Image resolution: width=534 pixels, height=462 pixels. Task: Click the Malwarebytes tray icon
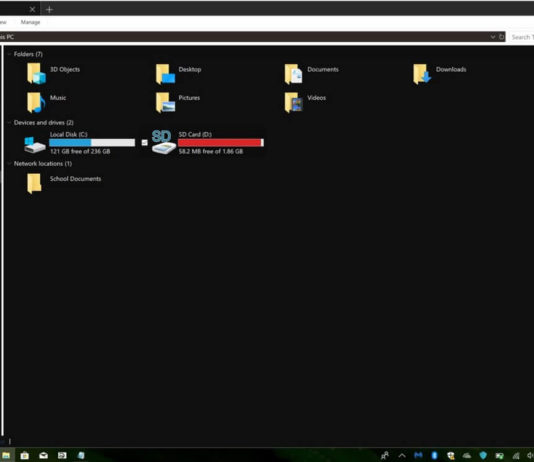(418, 455)
